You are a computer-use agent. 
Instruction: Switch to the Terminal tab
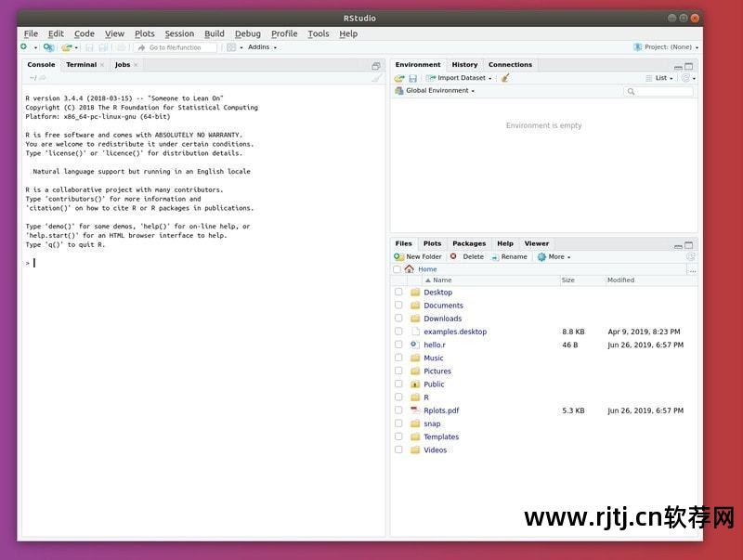pyautogui.click(x=81, y=64)
